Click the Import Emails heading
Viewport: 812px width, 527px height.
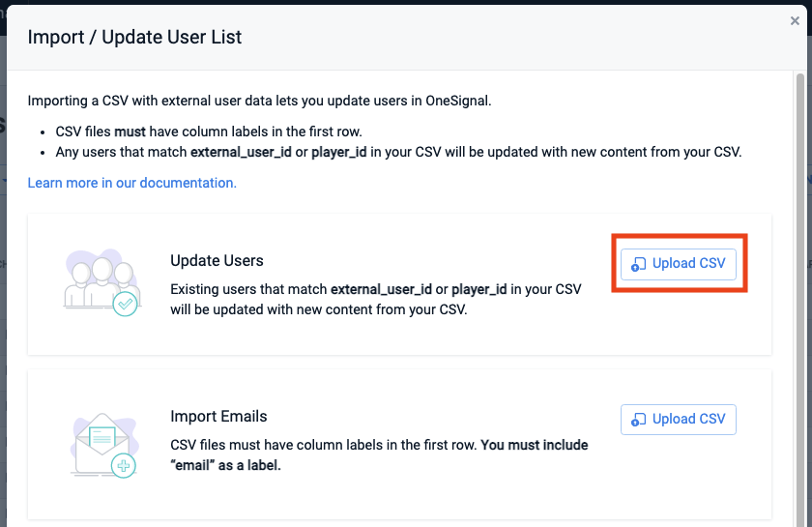[x=218, y=417]
